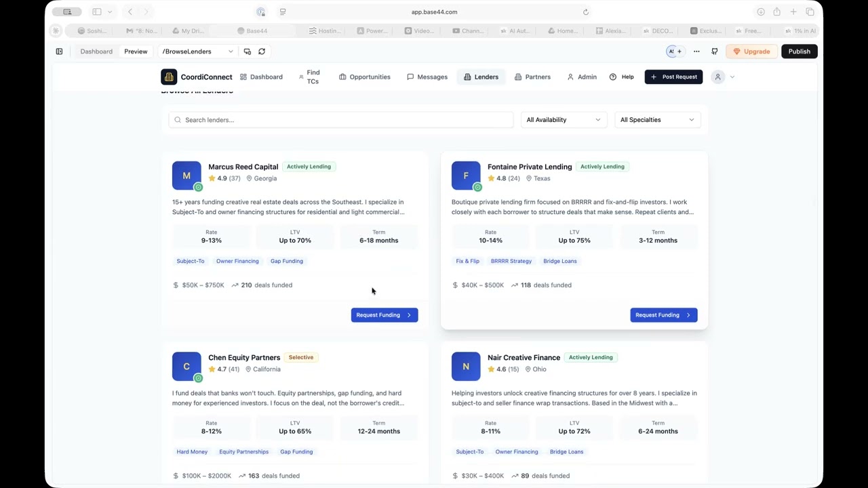Open the three-dots more options menu
868x488 pixels.
(x=696, y=52)
